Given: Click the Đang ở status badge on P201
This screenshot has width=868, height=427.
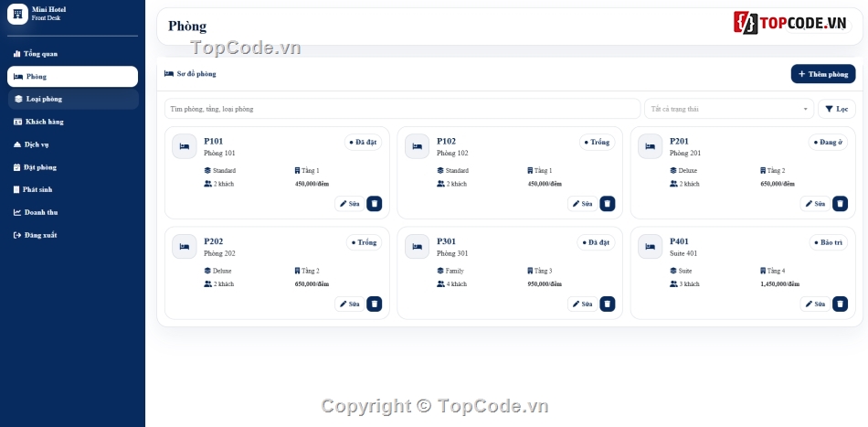Looking at the screenshot, I should (x=828, y=143).
